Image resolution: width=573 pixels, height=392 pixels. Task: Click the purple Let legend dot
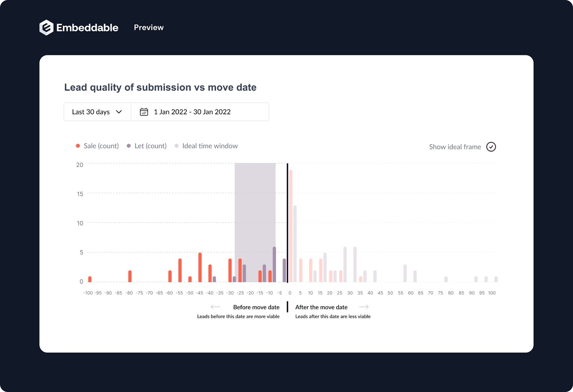point(128,146)
